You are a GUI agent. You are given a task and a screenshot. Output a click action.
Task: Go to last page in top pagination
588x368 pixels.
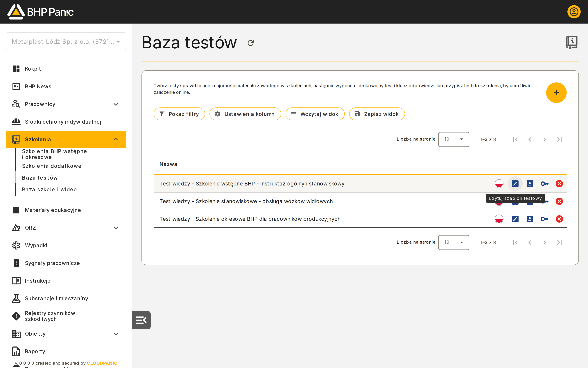click(559, 139)
